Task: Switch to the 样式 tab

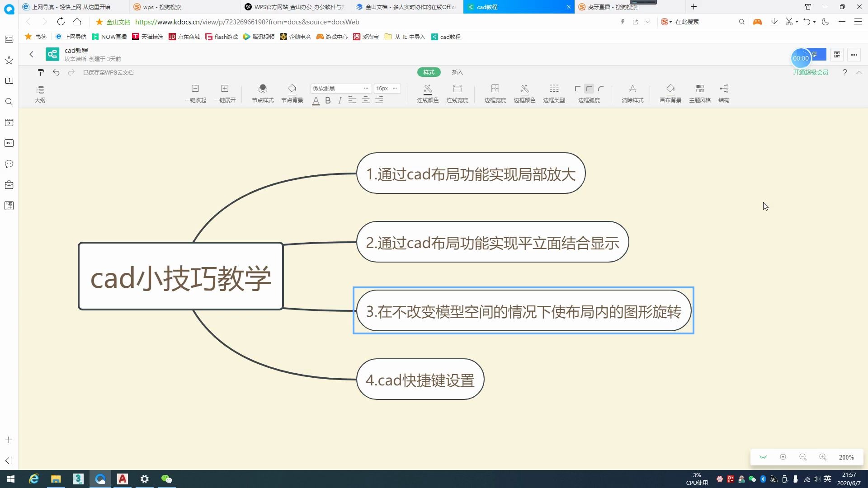Action: point(429,72)
